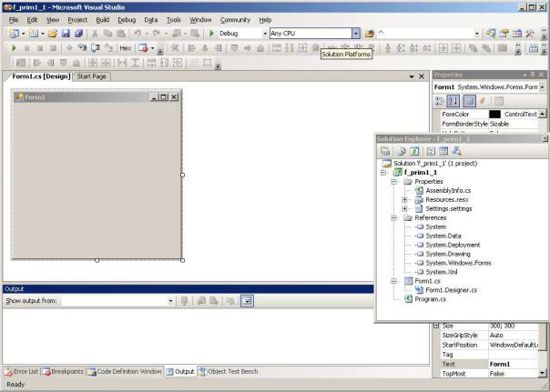Click the FormBorderStyle property row

tap(489, 124)
